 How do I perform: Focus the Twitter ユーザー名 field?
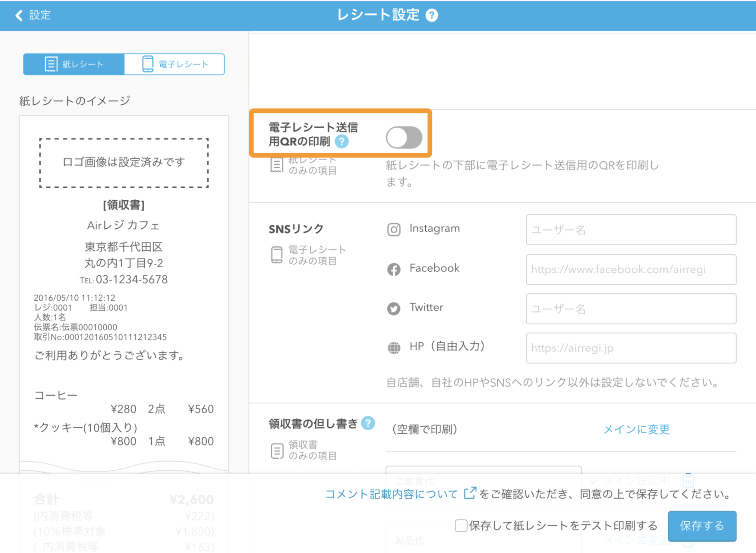(631, 309)
